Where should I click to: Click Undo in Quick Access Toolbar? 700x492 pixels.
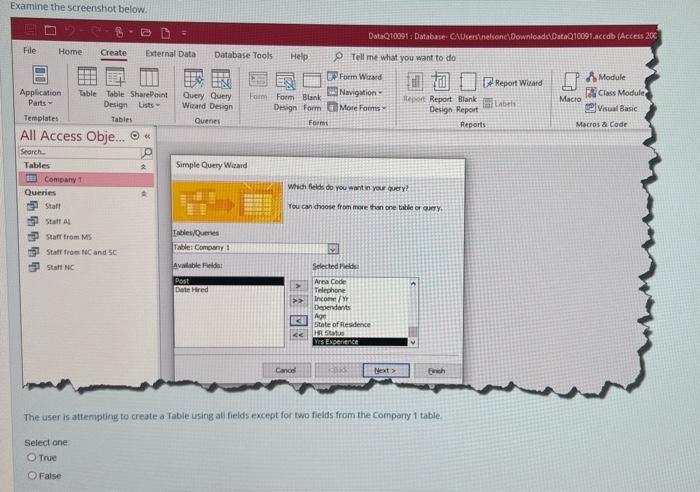[x=69, y=31]
